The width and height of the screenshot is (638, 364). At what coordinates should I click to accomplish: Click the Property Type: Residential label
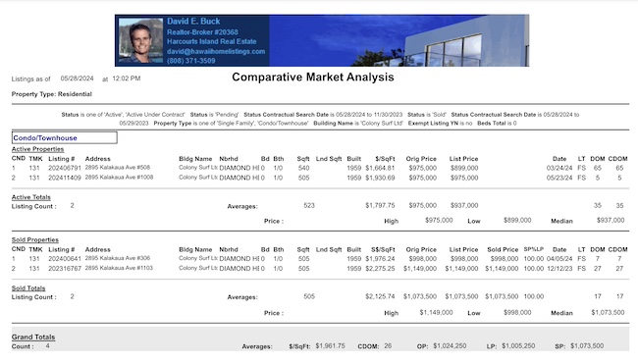click(x=52, y=94)
